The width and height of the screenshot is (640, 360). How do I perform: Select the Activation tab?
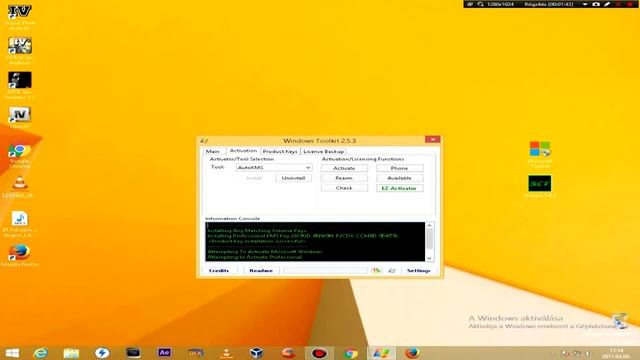click(243, 151)
